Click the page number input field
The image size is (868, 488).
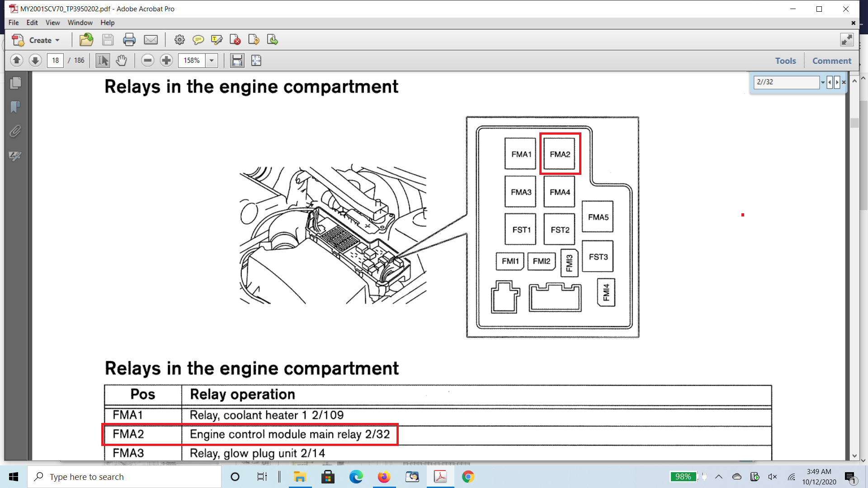(55, 60)
